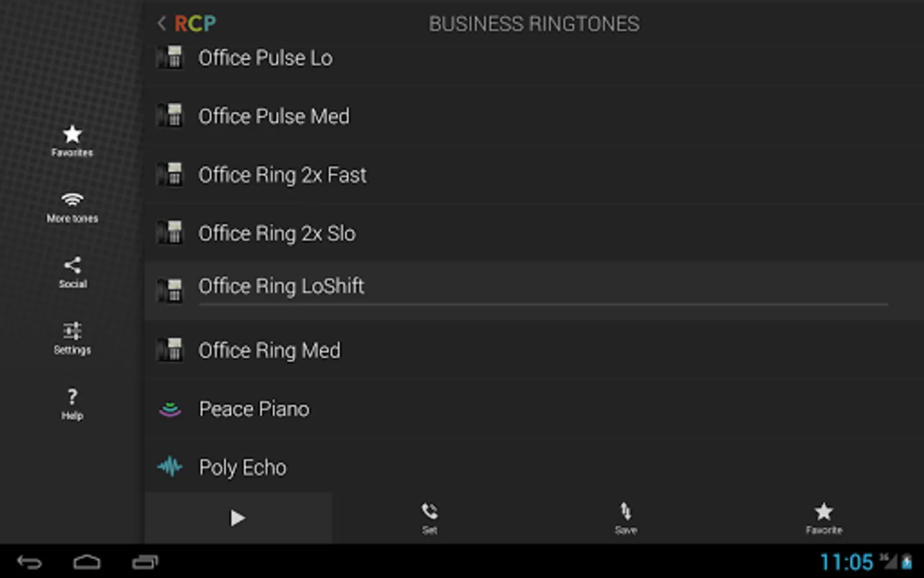Pick the Peace Piano ringtone

pyautogui.click(x=253, y=409)
